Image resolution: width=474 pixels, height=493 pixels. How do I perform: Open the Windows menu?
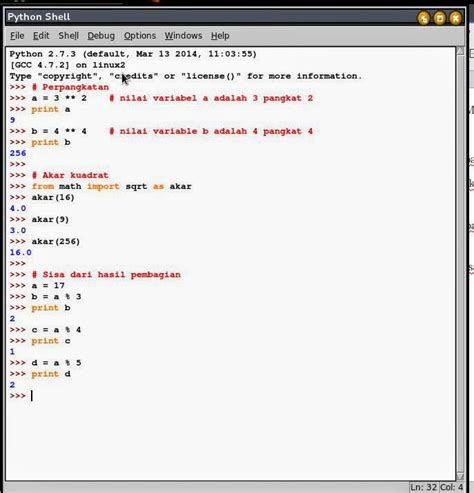tap(183, 36)
